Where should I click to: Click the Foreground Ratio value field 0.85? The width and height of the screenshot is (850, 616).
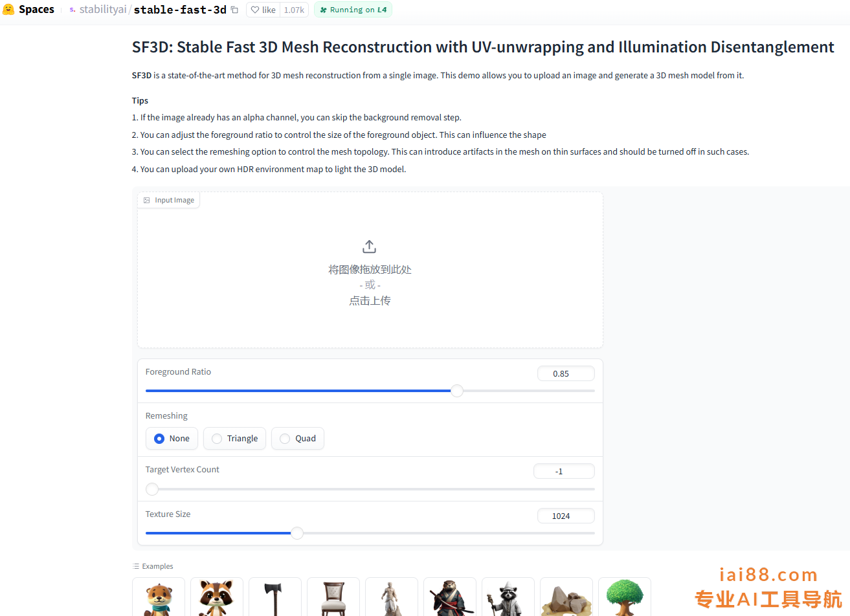(566, 373)
